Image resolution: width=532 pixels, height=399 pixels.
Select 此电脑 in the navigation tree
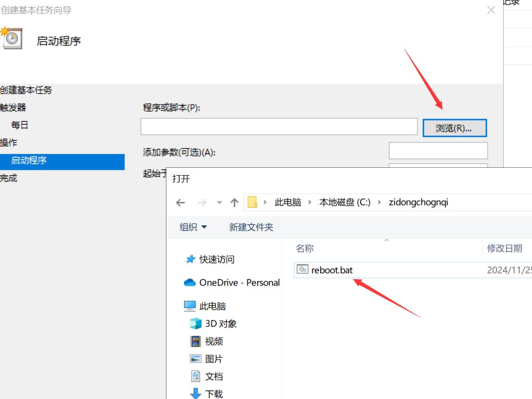[212, 306]
